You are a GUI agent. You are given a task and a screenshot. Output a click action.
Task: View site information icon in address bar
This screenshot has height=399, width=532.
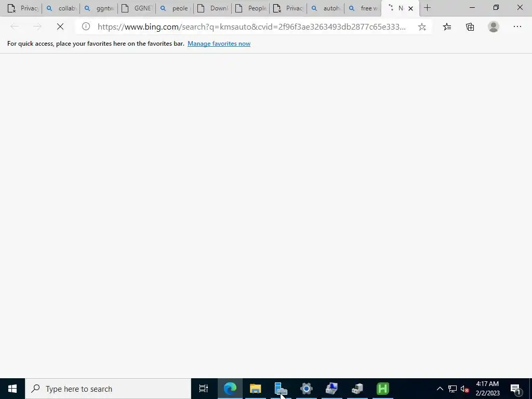[86, 26]
